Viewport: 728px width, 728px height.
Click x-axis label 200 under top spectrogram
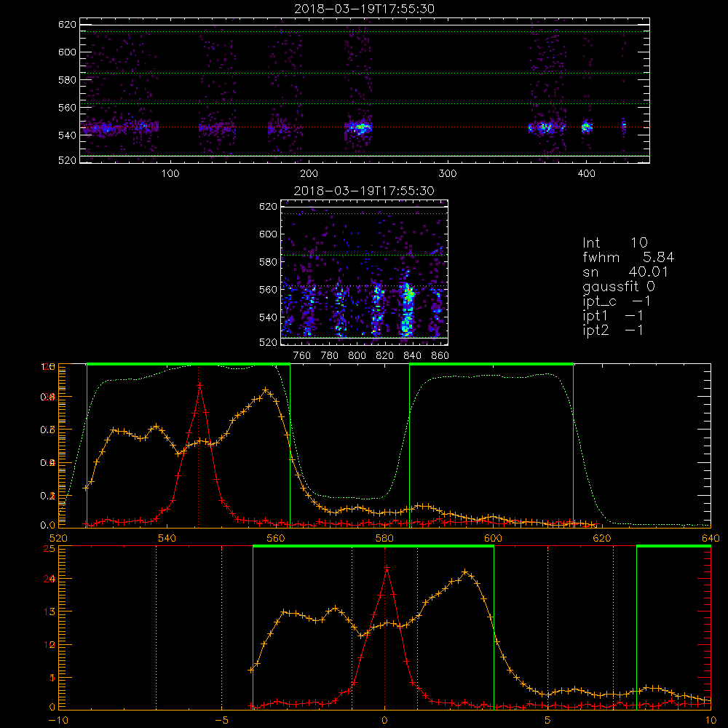point(309,174)
